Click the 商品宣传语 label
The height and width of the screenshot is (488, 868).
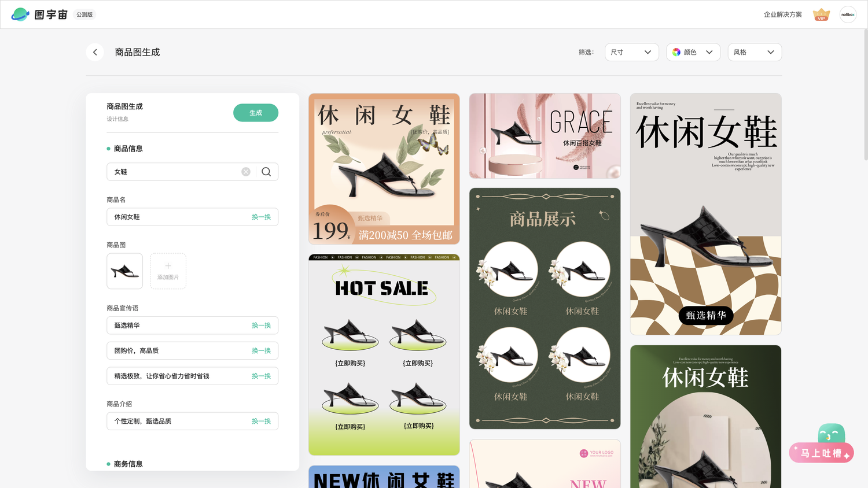tap(123, 308)
